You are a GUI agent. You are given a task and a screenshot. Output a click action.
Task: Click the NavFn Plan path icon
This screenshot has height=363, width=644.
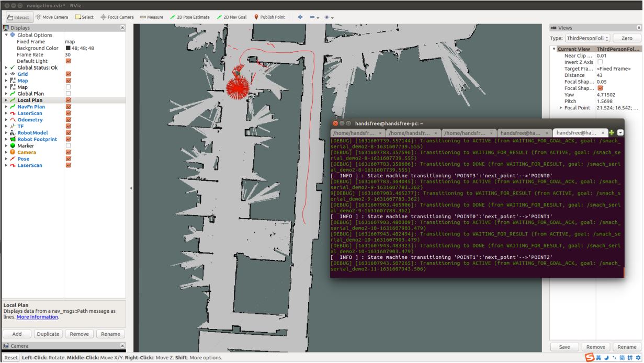13,107
